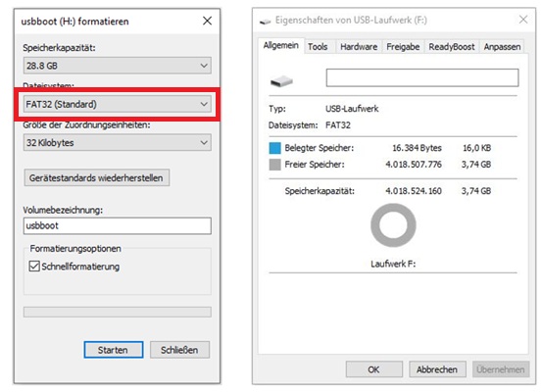Click the Typ USB-Laufwerk value
The height and width of the screenshot is (392, 542).
(352, 109)
